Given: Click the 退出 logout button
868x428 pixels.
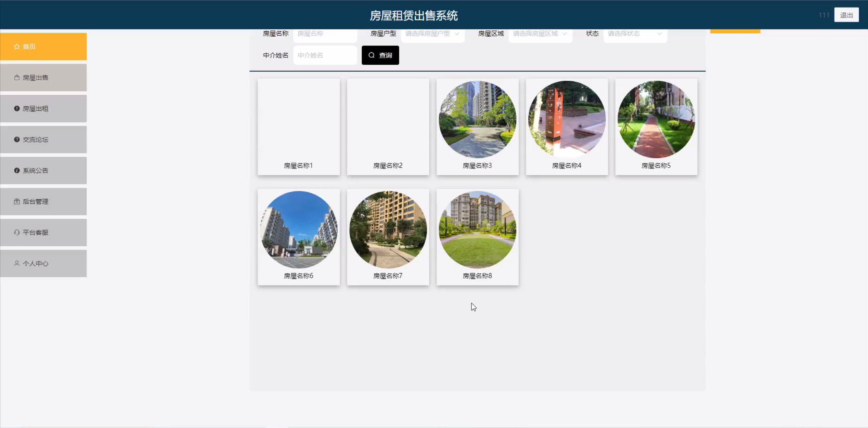Looking at the screenshot, I should 846,15.
